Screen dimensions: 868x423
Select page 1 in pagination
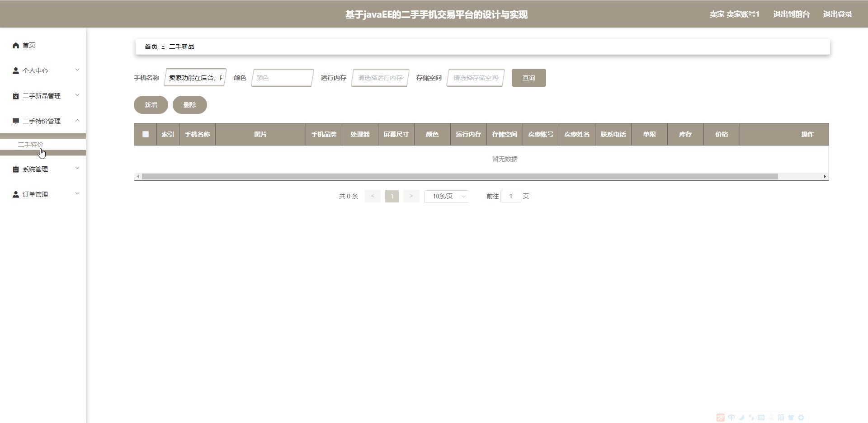(392, 196)
